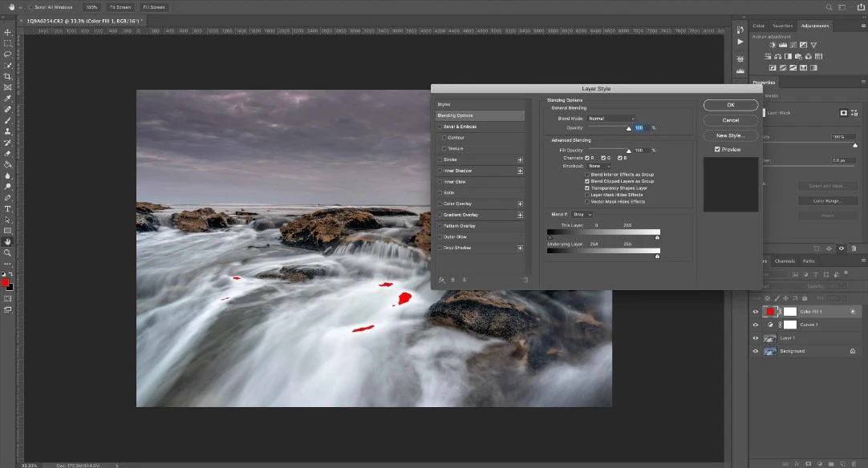Uncheck the Preview checkbox

click(717, 150)
